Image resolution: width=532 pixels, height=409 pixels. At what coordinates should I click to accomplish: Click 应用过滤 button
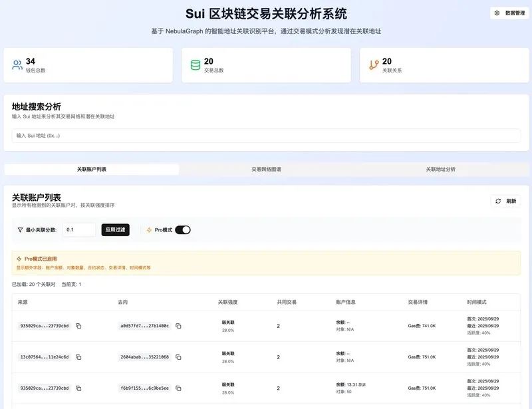pos(115,230)
